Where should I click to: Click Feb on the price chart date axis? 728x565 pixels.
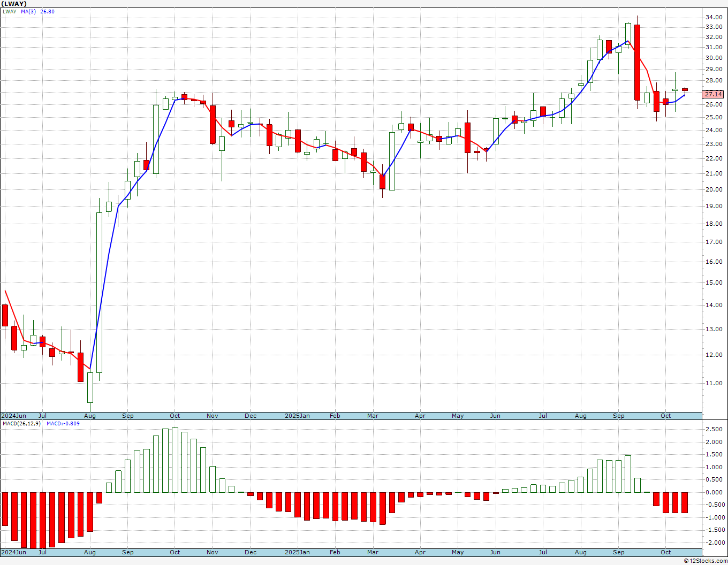pyautogui.click(x=335, y=416)
